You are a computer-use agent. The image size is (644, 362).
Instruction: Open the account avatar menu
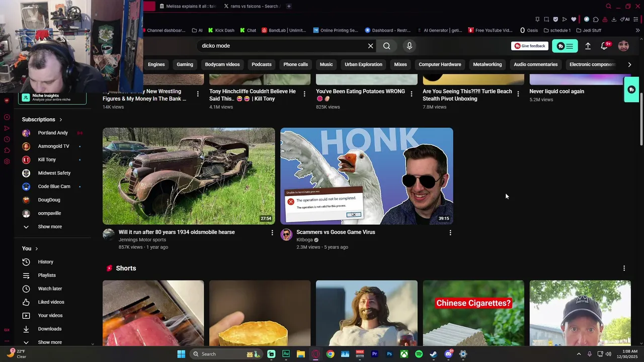click(623, 46)
